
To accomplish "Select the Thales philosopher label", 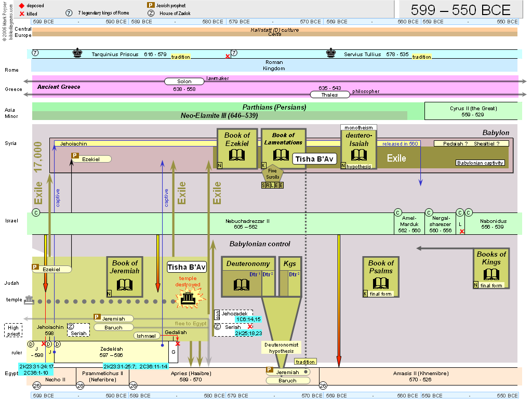I will pos(329,95).
